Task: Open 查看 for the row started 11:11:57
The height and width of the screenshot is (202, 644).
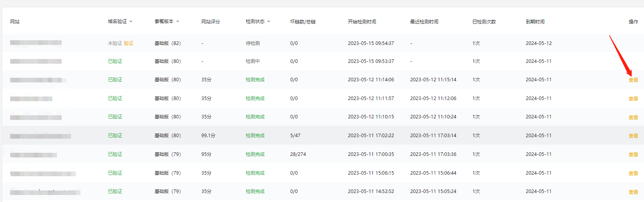Action: pyautogui.click(x=633, y=99)
